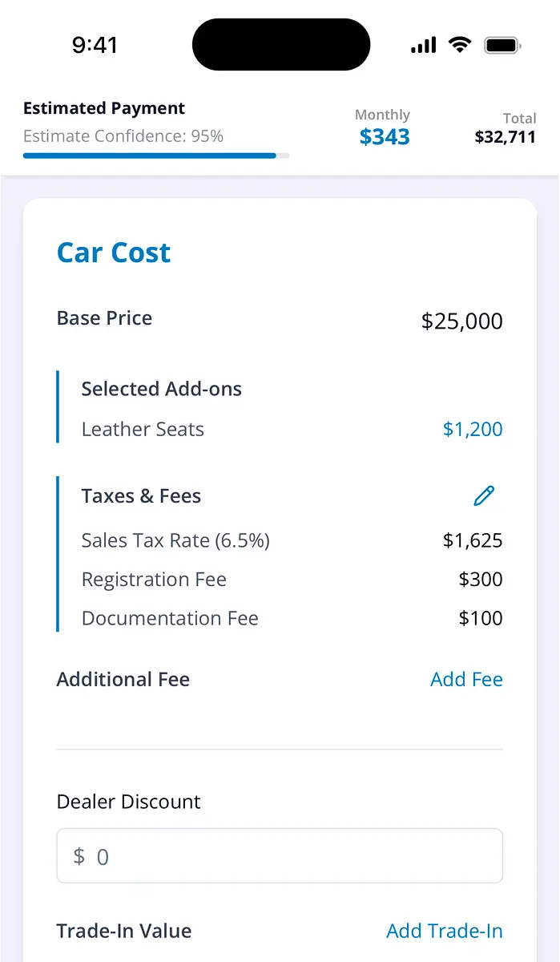Click the pencil edit icon for Taxes & Fees
The height and width of the screenshot is (962, 560).
484,496
